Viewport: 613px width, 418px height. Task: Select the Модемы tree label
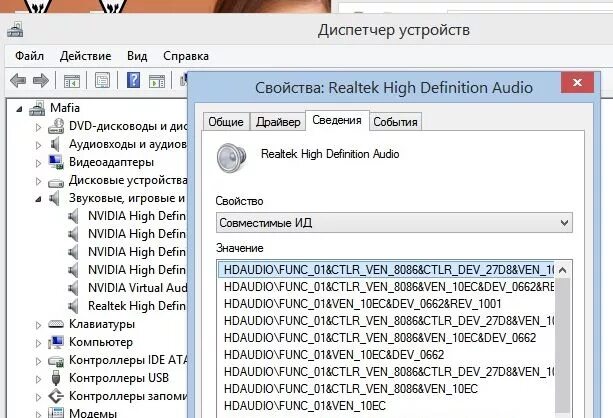[x=93, y=413]
